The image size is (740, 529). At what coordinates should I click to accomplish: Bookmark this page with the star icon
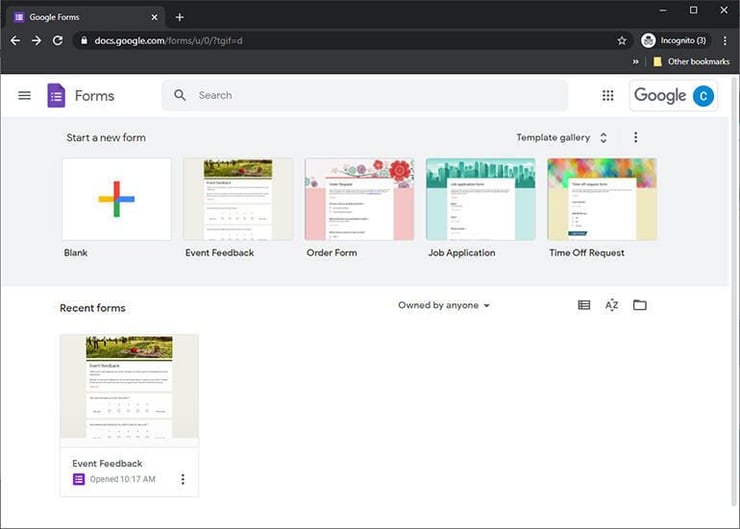[622, 41]
